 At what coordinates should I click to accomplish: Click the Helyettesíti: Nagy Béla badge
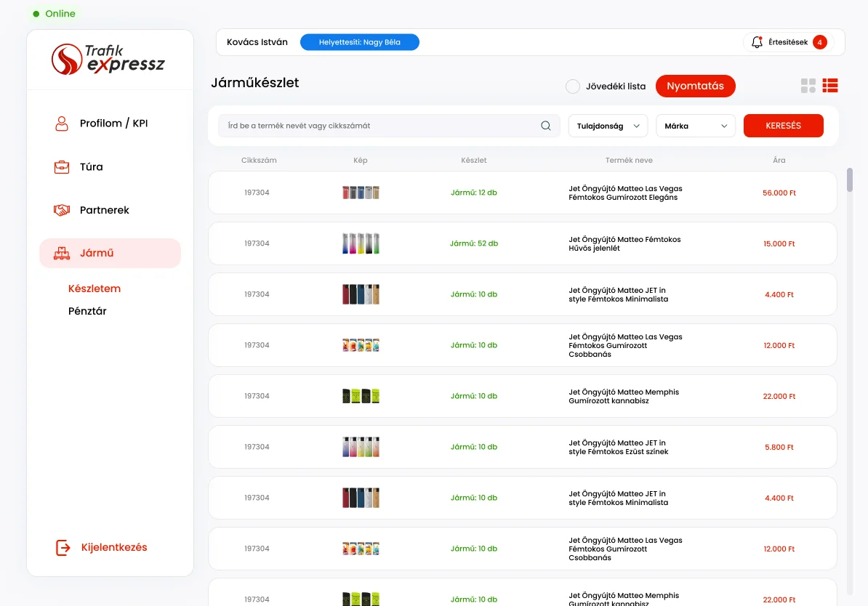tap(360, 42)
